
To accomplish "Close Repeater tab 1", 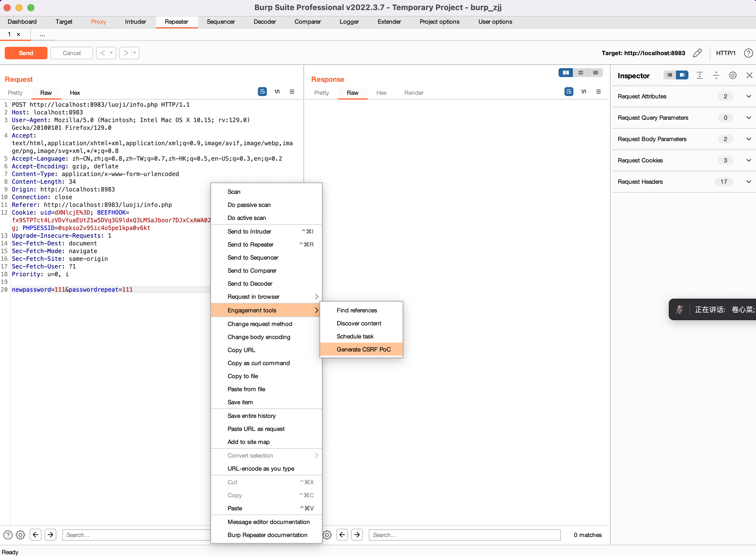I will point(18,34).
